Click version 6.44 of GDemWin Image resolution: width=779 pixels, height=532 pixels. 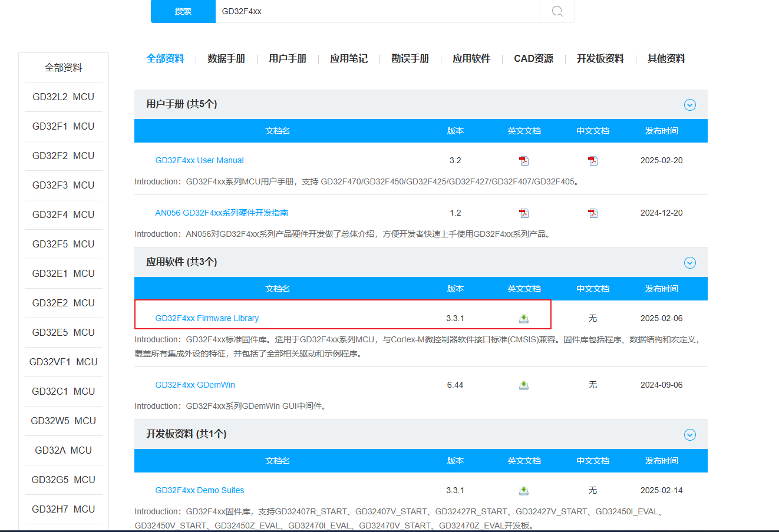point(455,385)
